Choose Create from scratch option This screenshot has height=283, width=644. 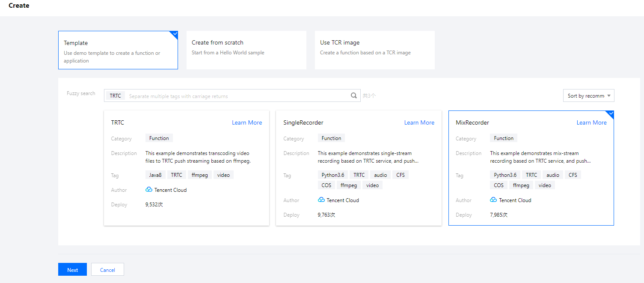tap(246, 50)
